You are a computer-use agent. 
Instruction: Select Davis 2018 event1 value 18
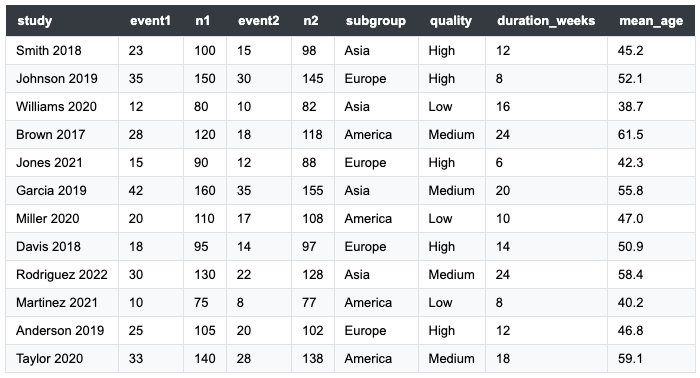pos(136,247)
